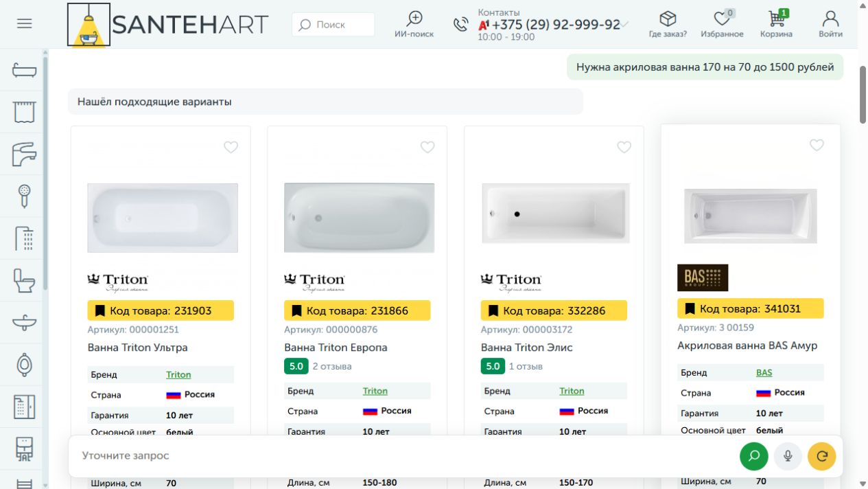Open the Triton Ультра bathtub image
This screenshot has width=868, height=489.
(x=163, y=218)
